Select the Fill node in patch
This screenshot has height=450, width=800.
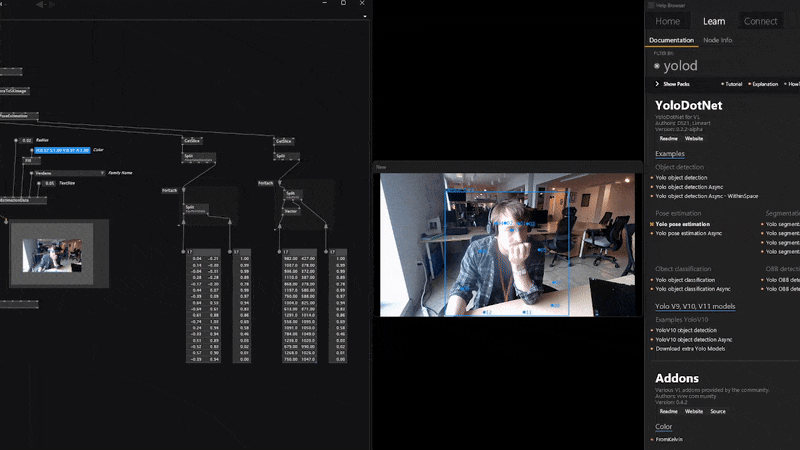[32, 161]
